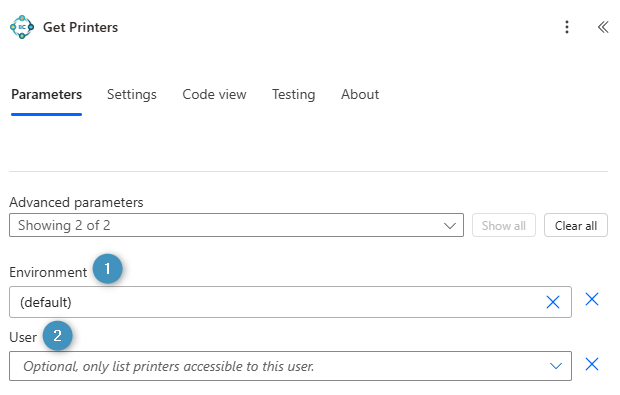This screenshot has height=395, width=620.
Task: Expand the Advanced parameters dropdown
Action: pyautogui.click(x=236, y=225)
